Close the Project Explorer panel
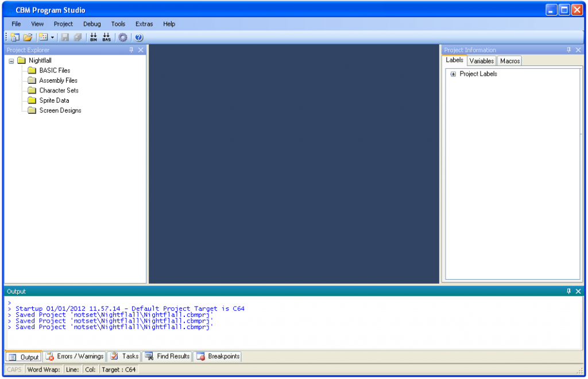The height and width of the screenshot is (379, 588). point(141,50)
